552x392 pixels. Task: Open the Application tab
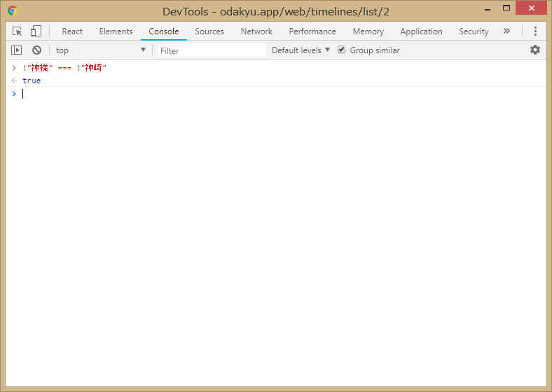(421, 31)
